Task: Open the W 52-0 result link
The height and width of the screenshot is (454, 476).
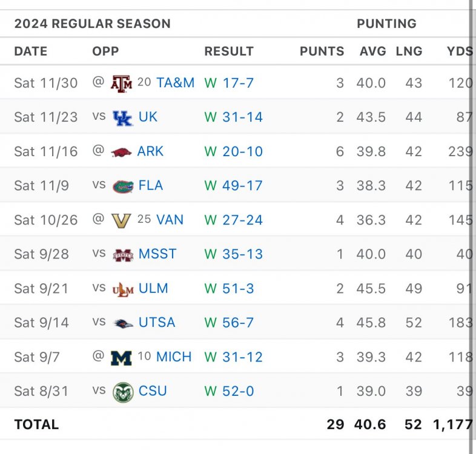Action: (x=229, y=392)
